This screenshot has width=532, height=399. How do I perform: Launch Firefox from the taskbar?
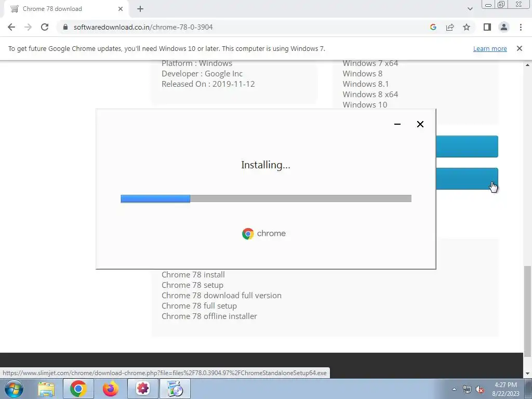point(111,389)
